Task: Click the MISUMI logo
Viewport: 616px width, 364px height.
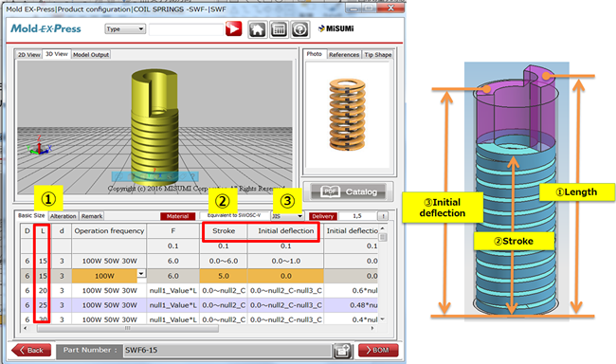Action: 335,28
